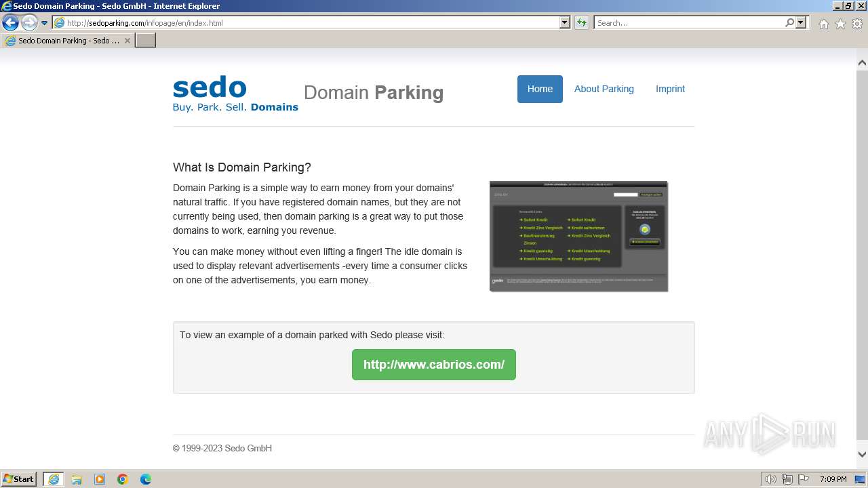The width and height of the screenshot is (868, 488).
Task: Open the search provider dropdown arrow
Action: pyautogui.click(x=802, y=22)
